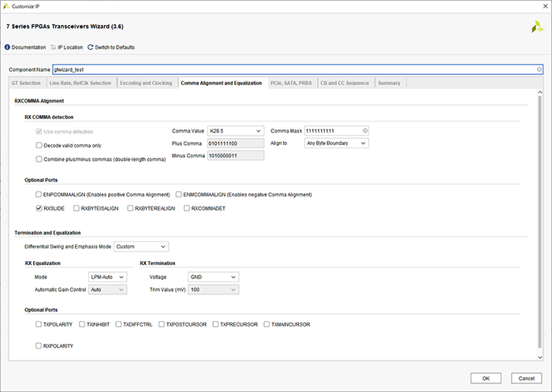Check the RXBYTEREALIGN port
552x392 pixels.
[x=130, y=208]
